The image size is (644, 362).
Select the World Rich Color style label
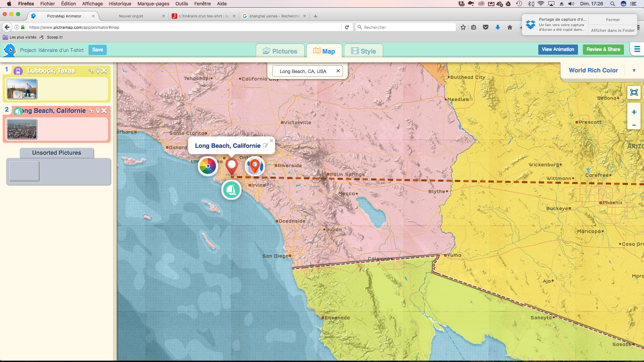click(x=593, y=70)
